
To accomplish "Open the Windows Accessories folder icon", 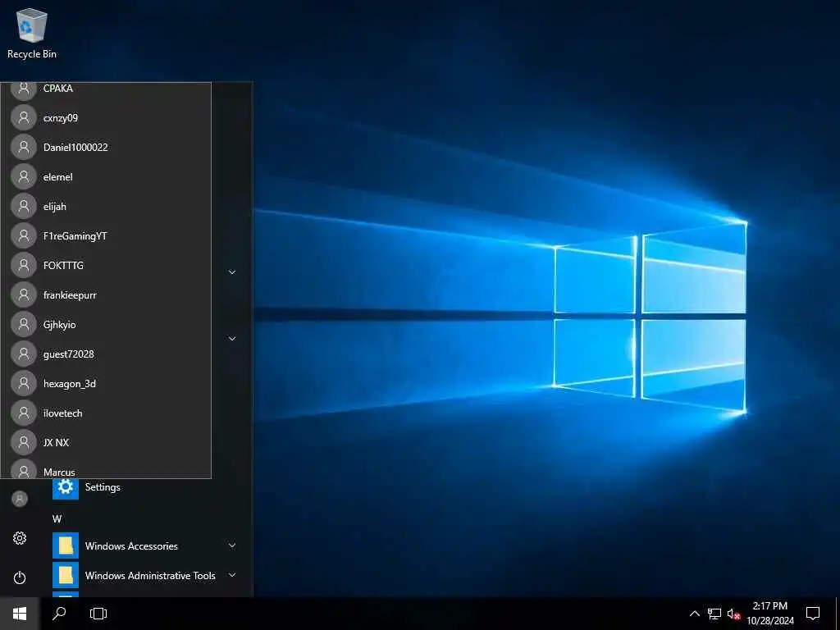I will click(66, 546).
